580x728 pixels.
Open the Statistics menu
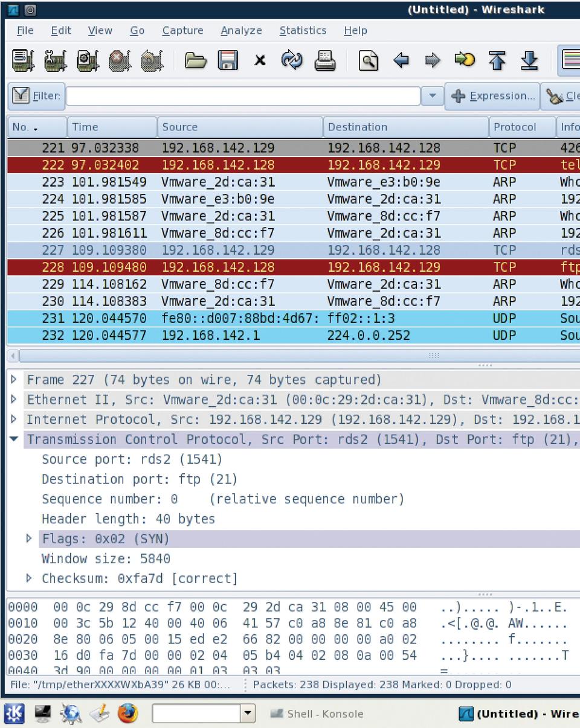coord(303,30)
